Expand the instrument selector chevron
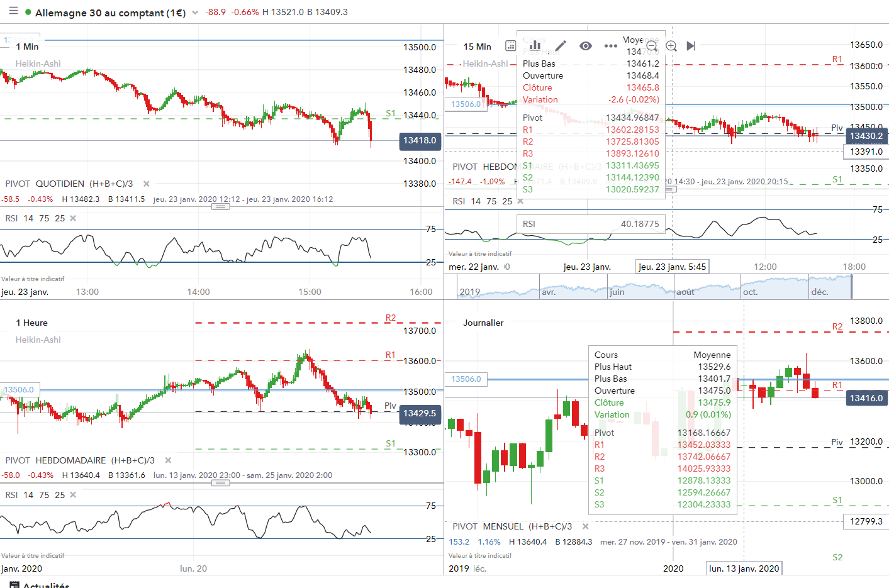This screenshot has height=588, width=889. tap(195, 13)
